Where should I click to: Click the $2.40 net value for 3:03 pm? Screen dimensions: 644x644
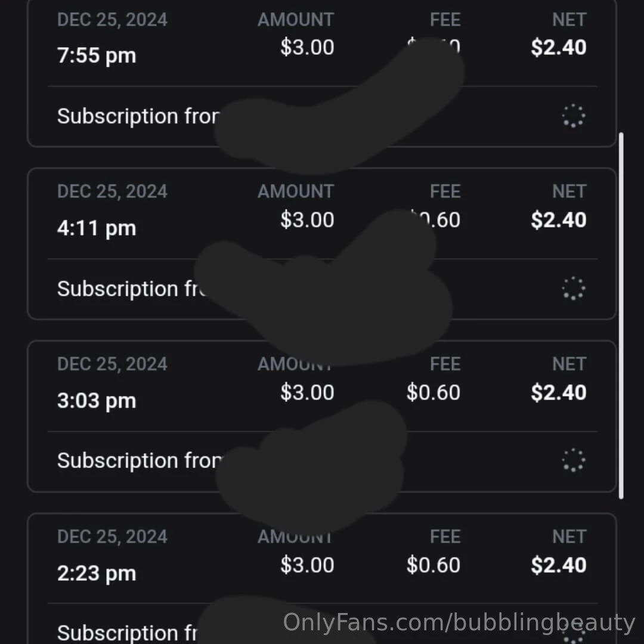click(558, 392)
